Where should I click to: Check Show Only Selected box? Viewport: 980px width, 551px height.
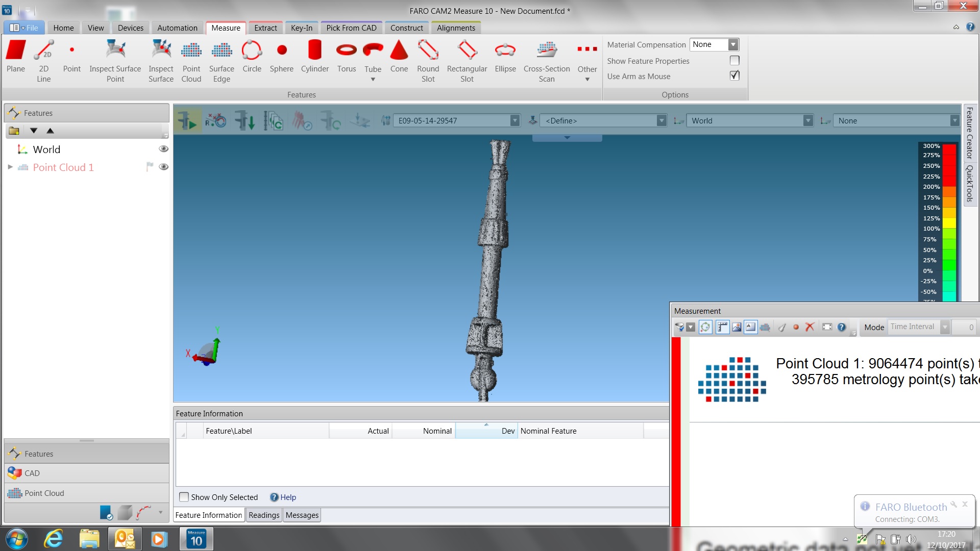coord(184,497)
